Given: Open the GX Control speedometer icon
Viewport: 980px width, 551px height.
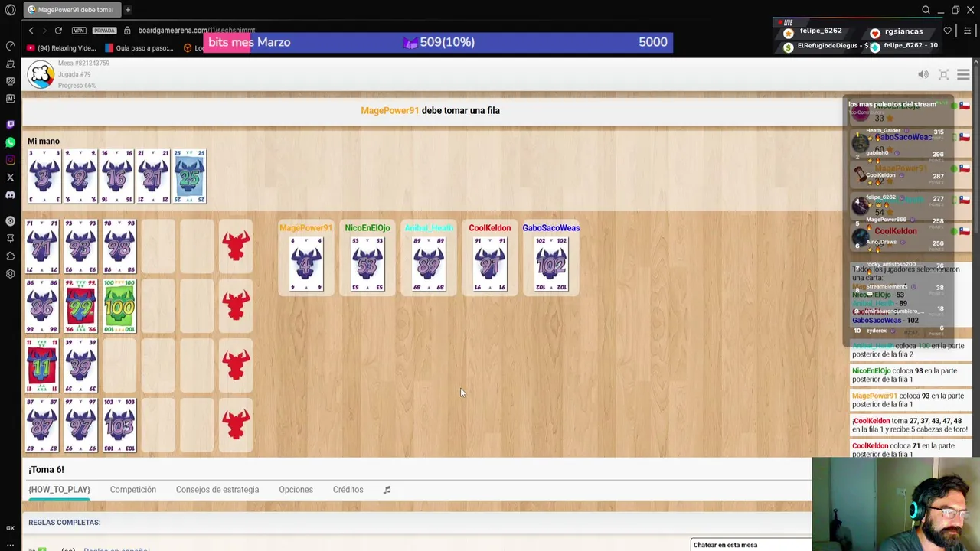Looking at the screenshot, I should 10,46.
